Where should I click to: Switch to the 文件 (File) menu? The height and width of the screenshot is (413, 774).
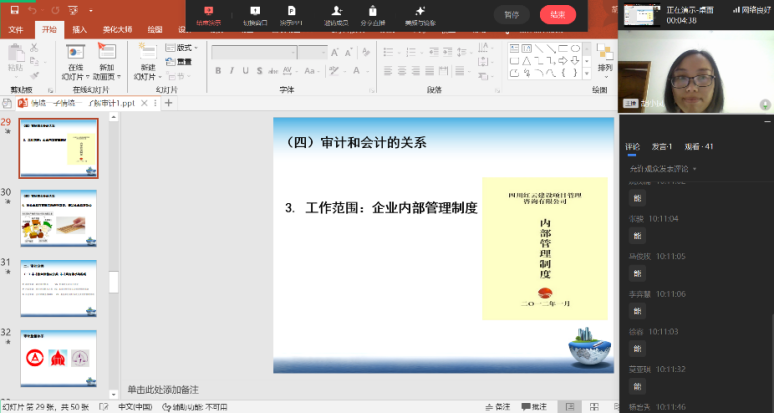pyautogui.click(x=16, y=30)
